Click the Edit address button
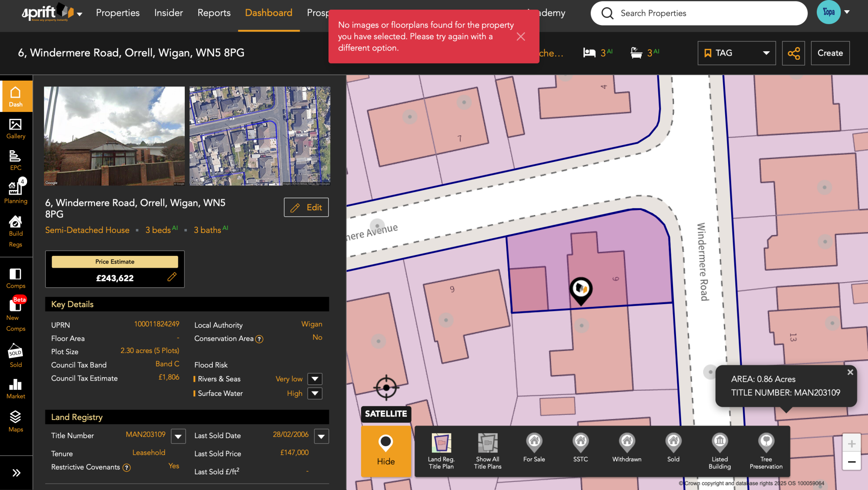Screen dimensions: 868x490 (306, 207)
